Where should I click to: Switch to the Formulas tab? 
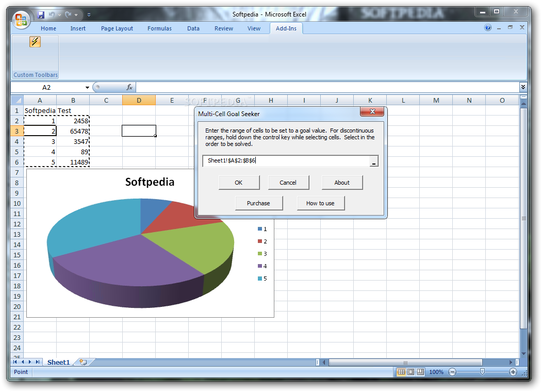tap(159, 28)
